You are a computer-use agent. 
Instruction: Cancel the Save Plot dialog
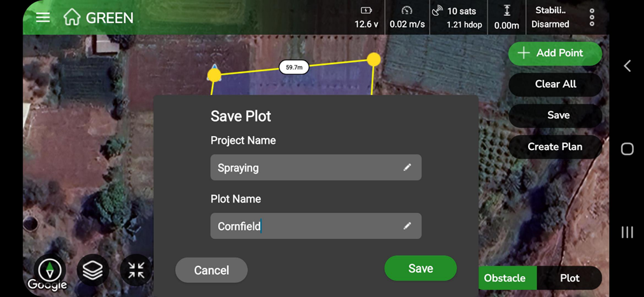pos(211,270)
